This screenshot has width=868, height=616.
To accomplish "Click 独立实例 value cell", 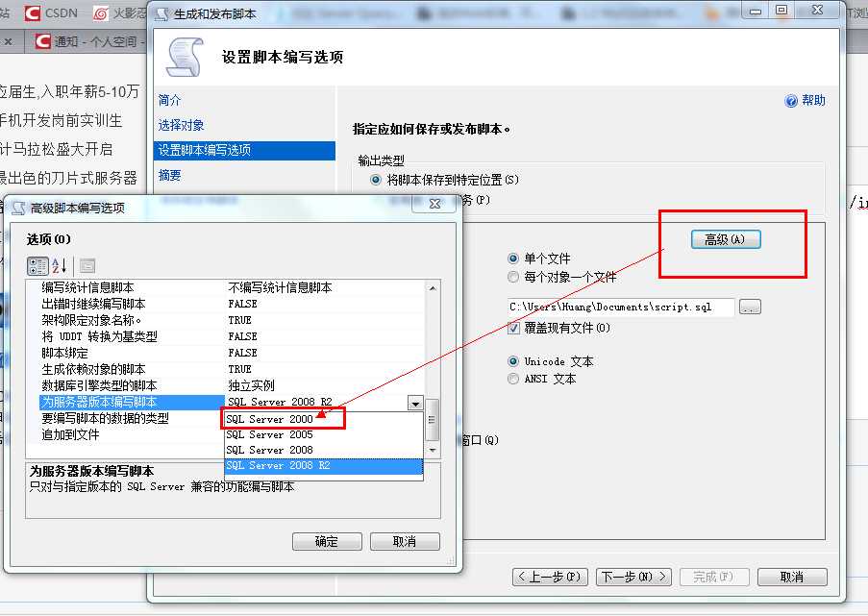I will point(251,385).
